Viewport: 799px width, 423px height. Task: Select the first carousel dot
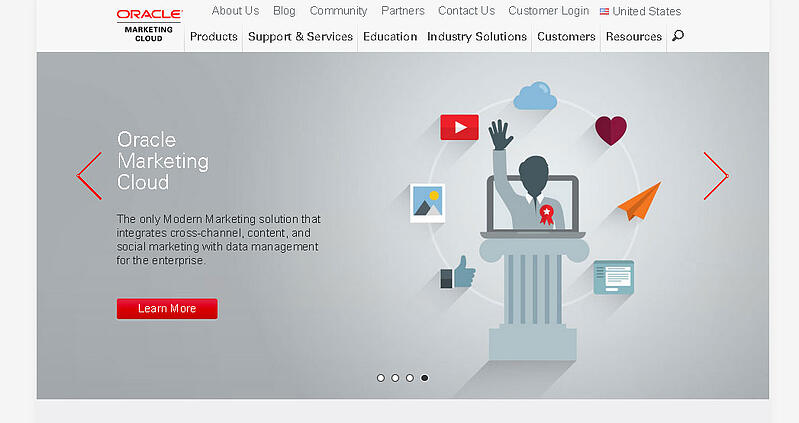pyautogui.click(x=381, y=378)
